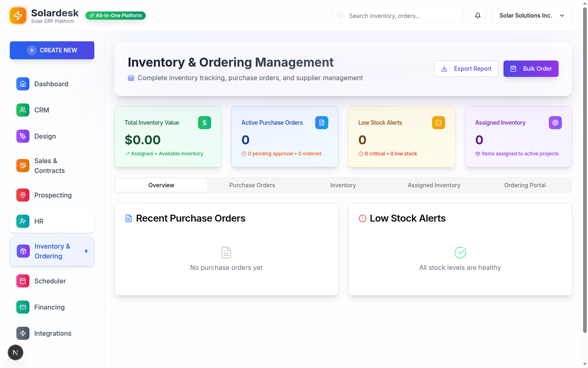Image resolution: width=588 pixels, height=368 pixels.
Task: Click the Create New button
Action: pos(52,50)
